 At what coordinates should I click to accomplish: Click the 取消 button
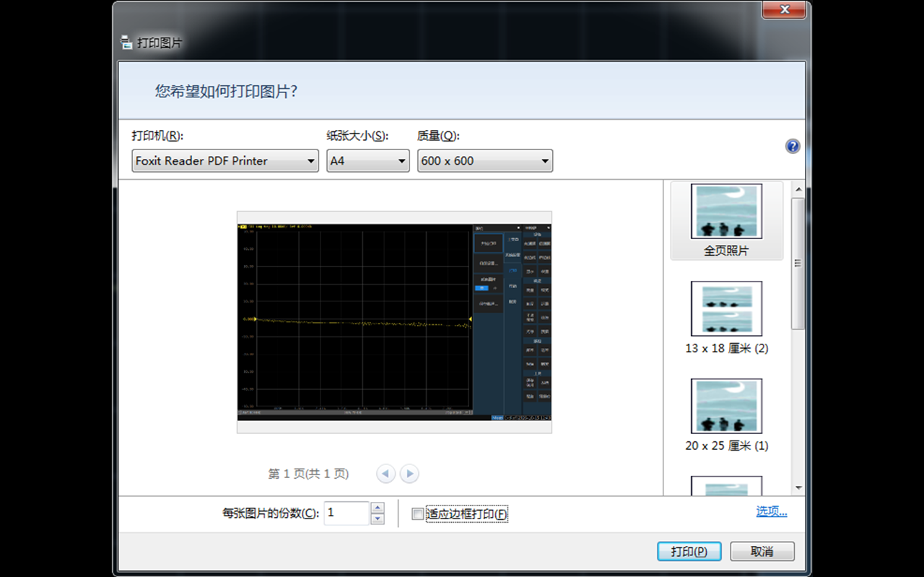pyautogui.click(x=762, y=551)
